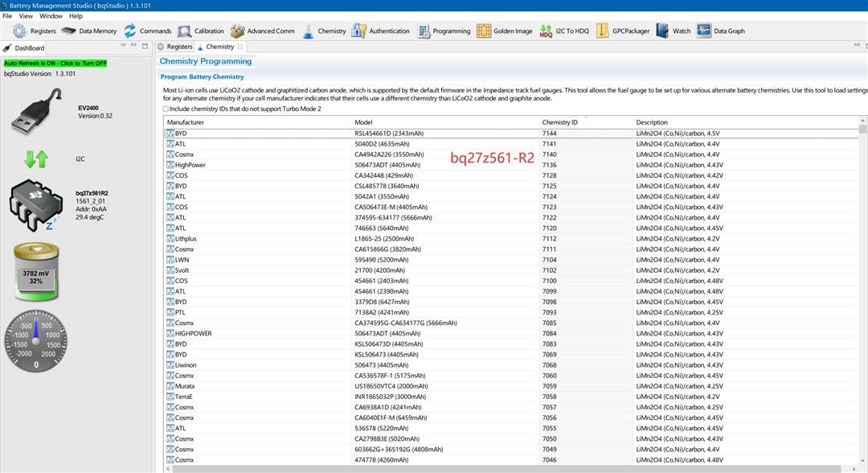Viewport: 868px width, 473px height.
Task: Select Liwinon 506473 (4405mAh) row
Action: click(x=511, y=365)
